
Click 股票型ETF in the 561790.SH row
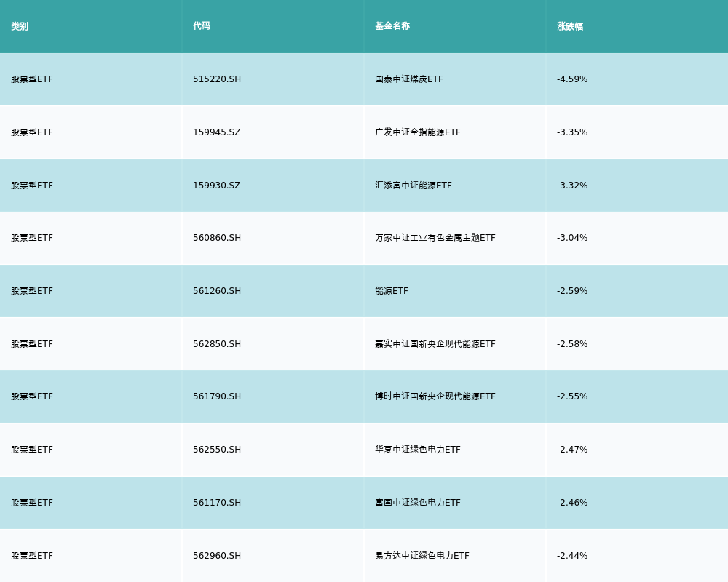click(x=32, y=396)
